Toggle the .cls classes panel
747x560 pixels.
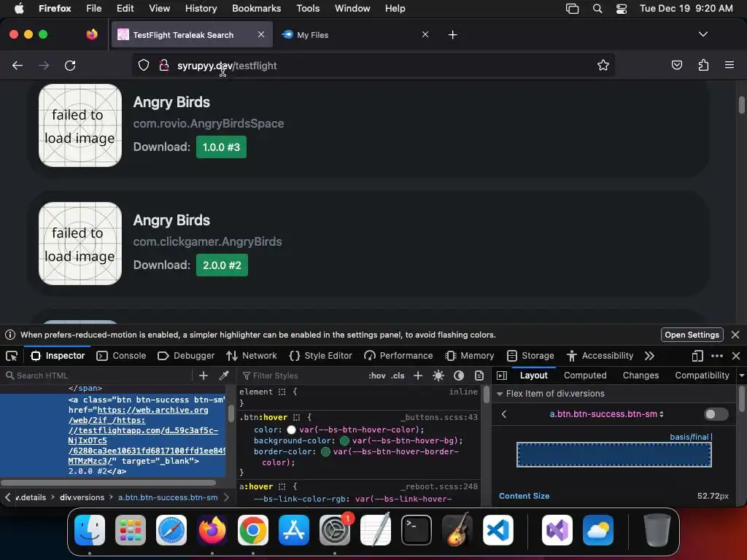(398, 376)
